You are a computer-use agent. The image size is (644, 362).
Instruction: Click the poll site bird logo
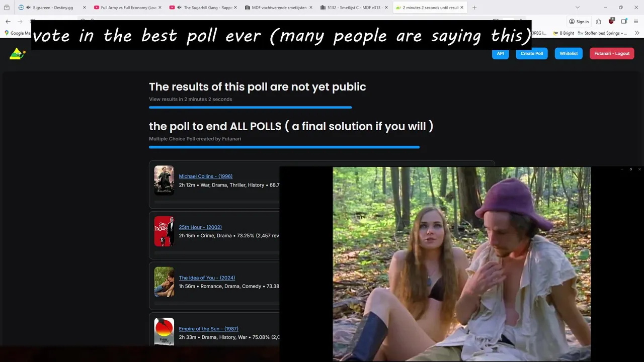pyautogui.click(x=17, y=53)
